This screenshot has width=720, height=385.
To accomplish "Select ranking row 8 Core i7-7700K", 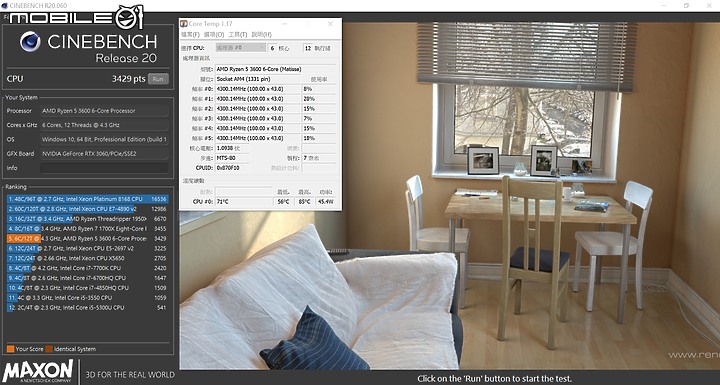I will point(87,268).
